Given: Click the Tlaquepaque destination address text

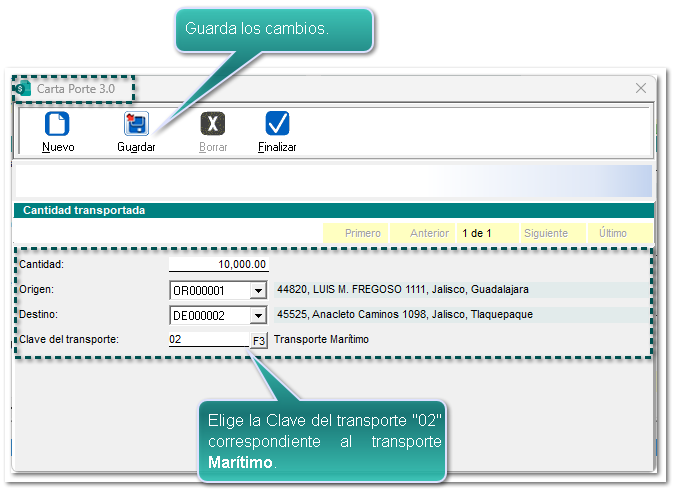Looking at the screenshot, I should point(405,315).
